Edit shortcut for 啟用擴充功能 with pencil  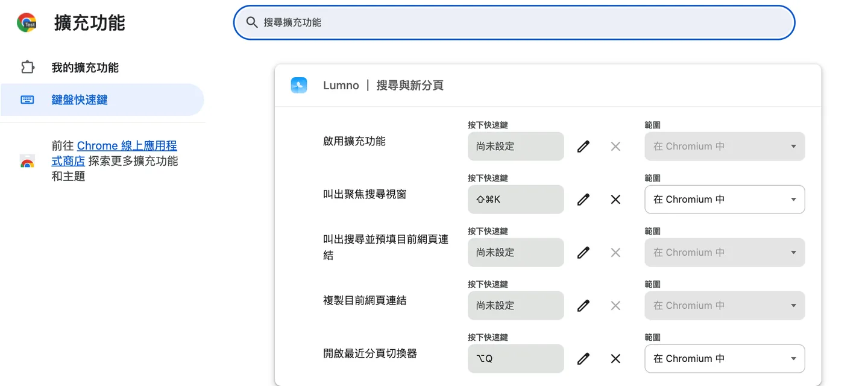pyautogui.click(x=583, y=147)
